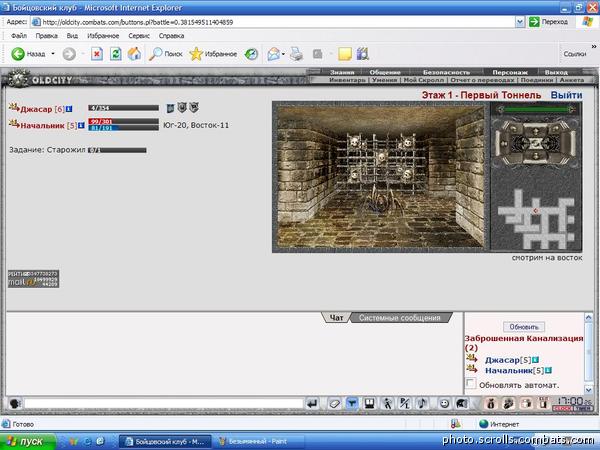This screenshot has height=450, width=600.
Task: Click the IE Forward arrow icon
Action: 69,54
